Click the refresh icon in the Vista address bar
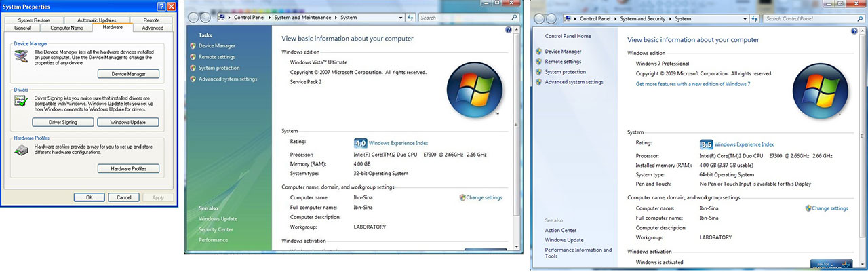The image size is (868, 272). 411,17
